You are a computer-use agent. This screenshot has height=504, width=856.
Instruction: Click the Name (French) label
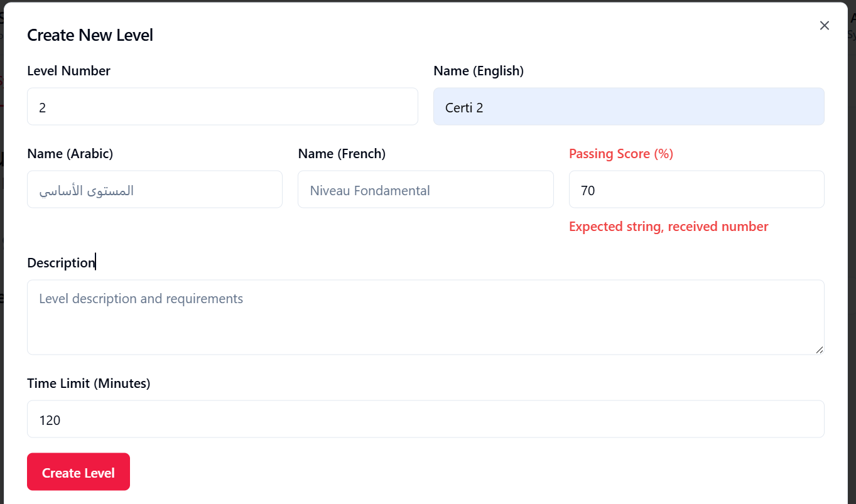(342, 154)
